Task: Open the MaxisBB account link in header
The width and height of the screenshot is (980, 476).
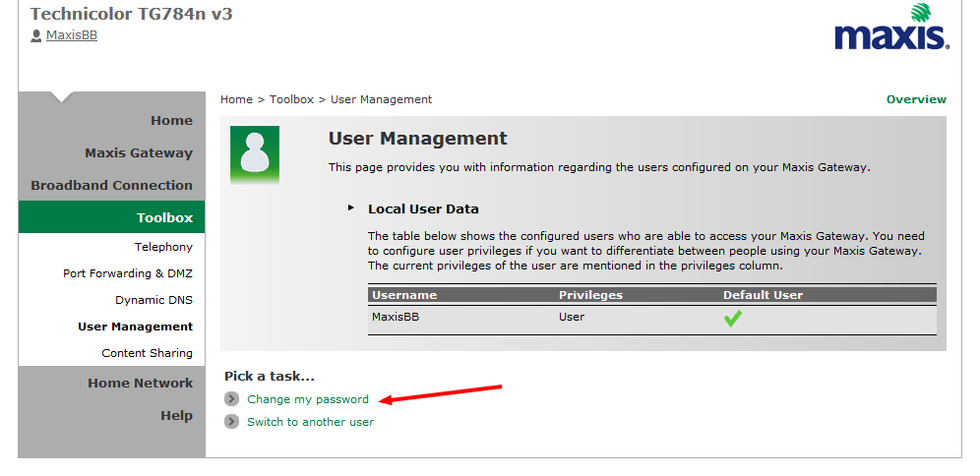Action: click(x=71, y=35)
